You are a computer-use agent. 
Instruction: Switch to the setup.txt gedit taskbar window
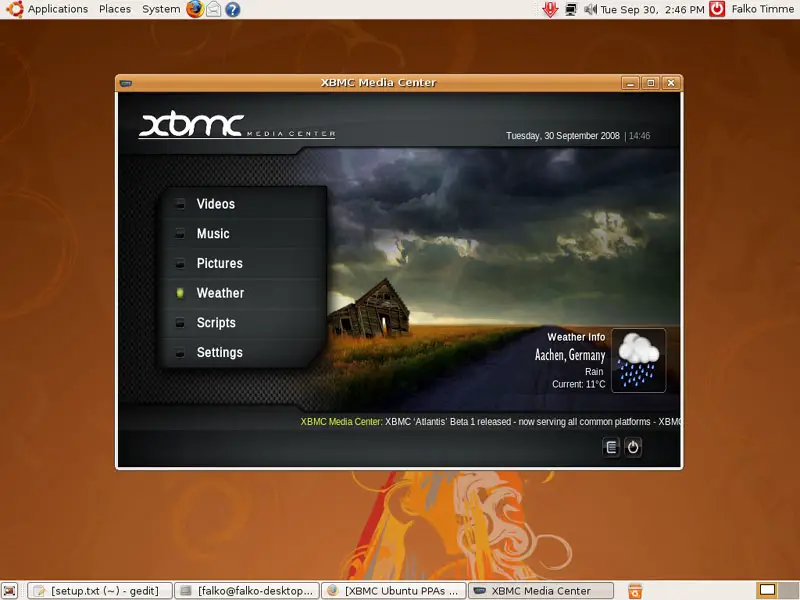100,591
